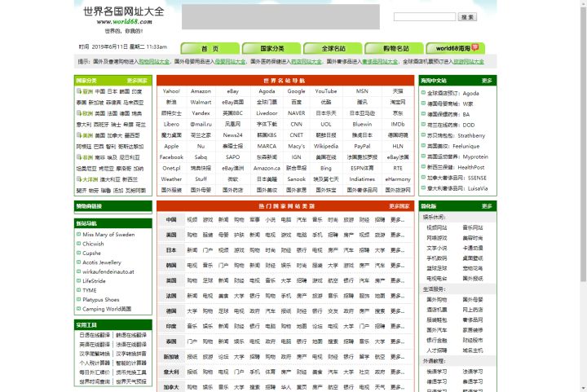
Task: Open the 全球名站 tab
Action: click(x=333, y=48)
